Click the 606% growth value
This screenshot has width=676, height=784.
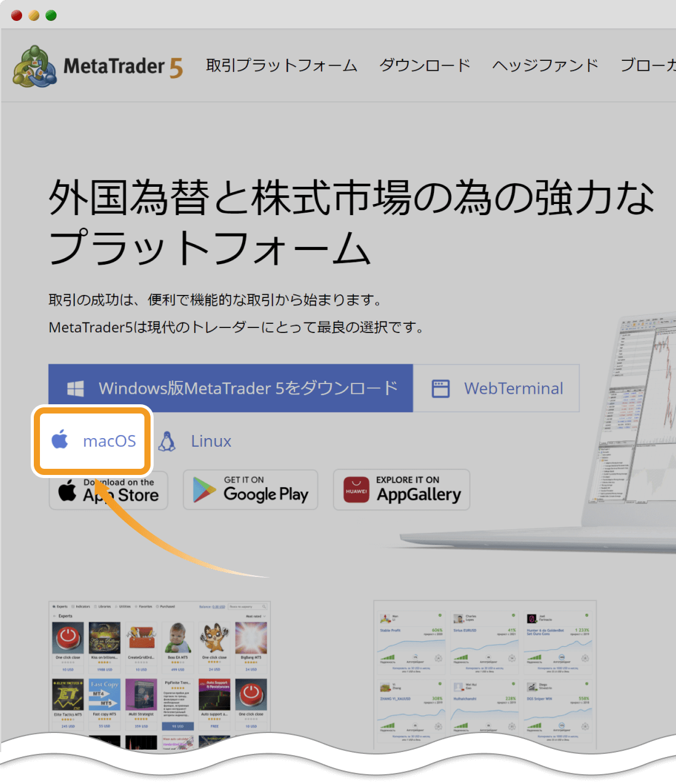pyautogui.click(x=437, y=630)
